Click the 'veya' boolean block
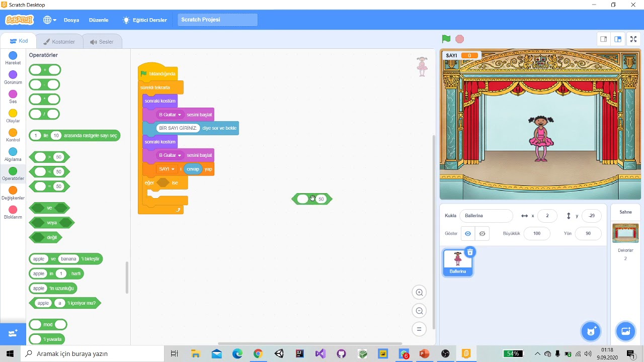 52,222
